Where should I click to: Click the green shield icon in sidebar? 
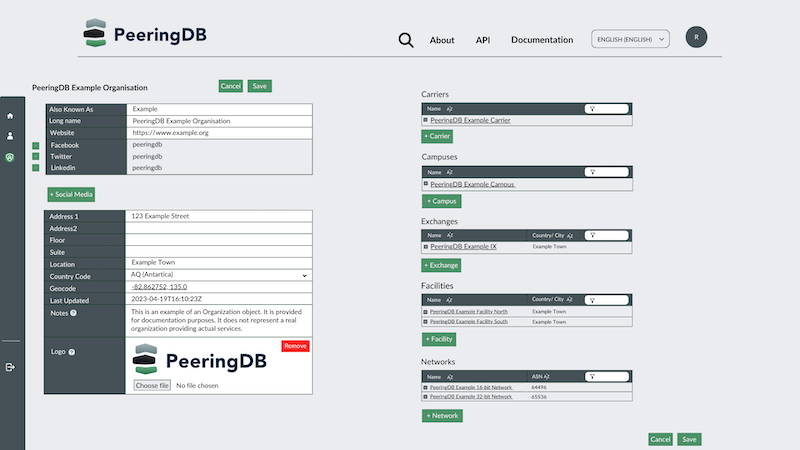[10, 158]
